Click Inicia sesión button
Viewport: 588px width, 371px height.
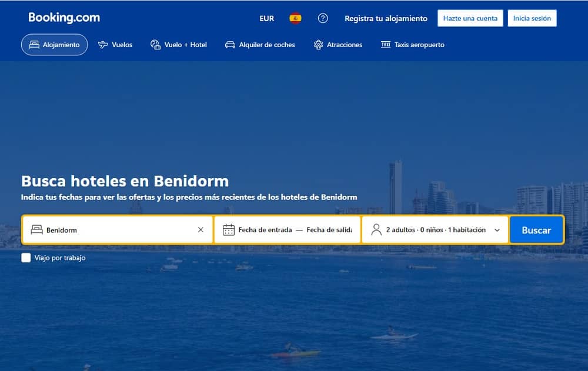tap(532, 18)
